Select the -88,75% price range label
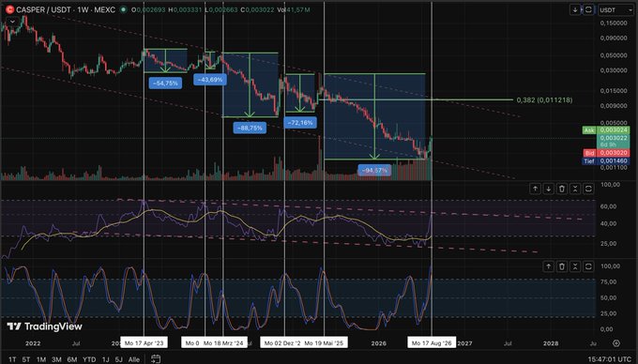This screenshot has width=638, height=364. [250, 128]
